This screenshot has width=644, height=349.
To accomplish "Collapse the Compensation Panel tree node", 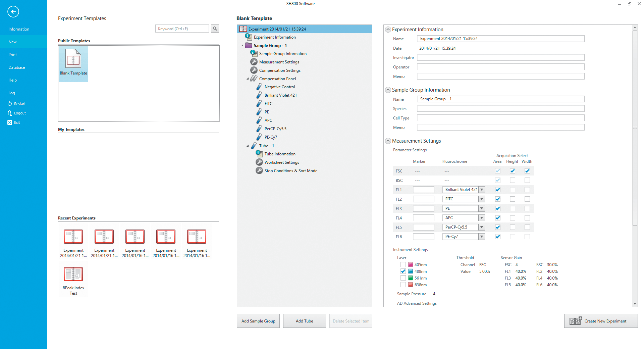I will pos(248,79).
